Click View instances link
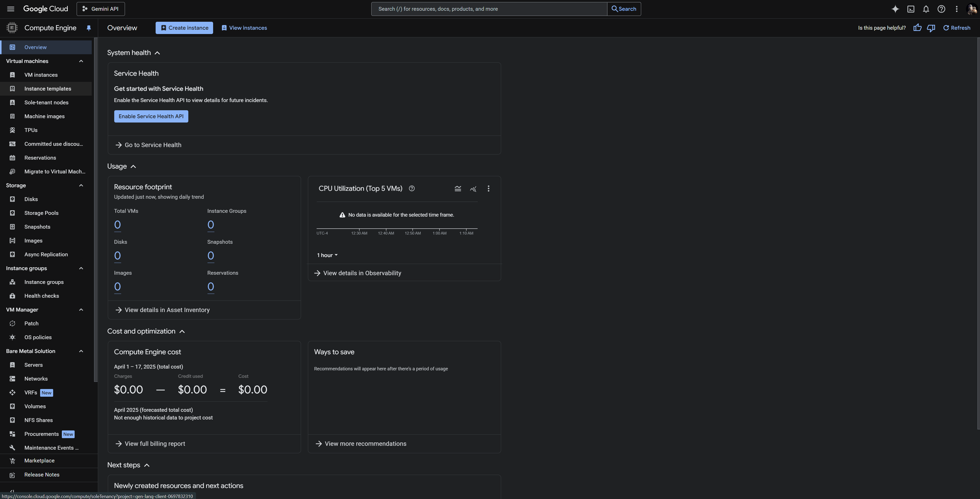Image resolution: width=980 pixels, height=499 pixels. [x=244, y=28]
